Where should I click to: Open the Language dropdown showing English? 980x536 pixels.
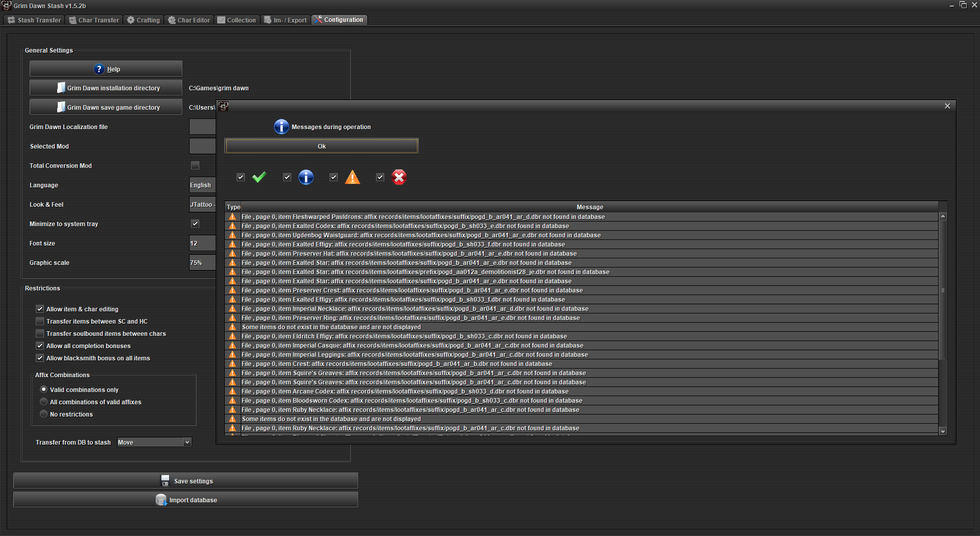[202, 185]
